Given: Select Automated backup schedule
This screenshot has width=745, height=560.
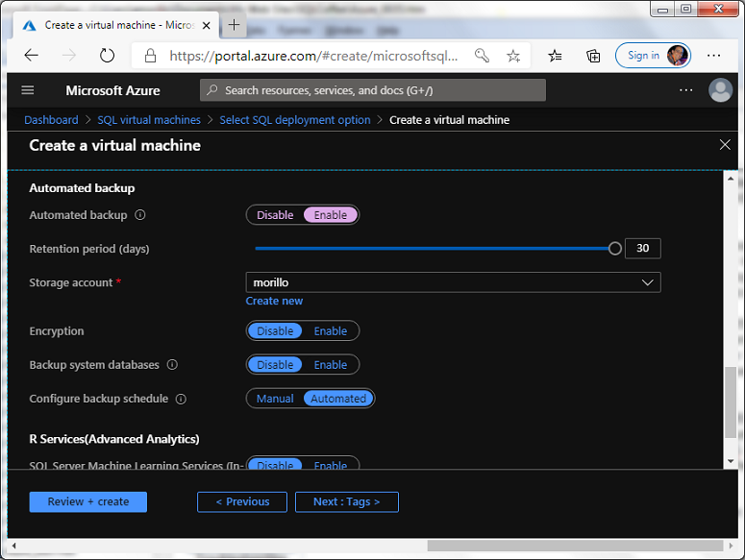Looking at the screenshot, I should pos(338,399).
